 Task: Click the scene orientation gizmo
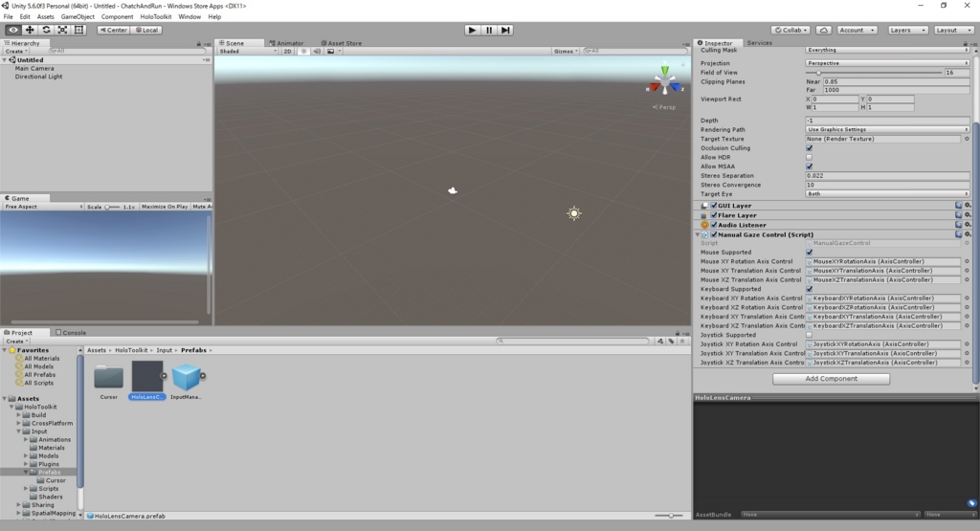(x=664, y=82)
